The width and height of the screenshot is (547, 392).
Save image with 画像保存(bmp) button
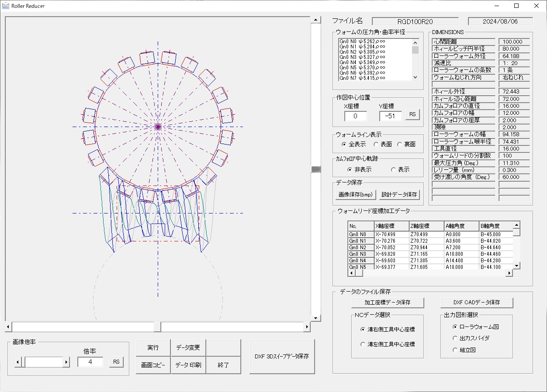click(x=356, y=194)
